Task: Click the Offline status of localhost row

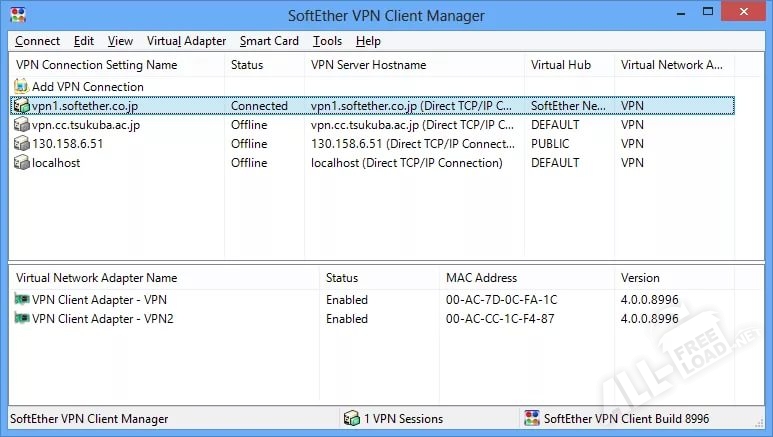Action: [x=249, y=163]
